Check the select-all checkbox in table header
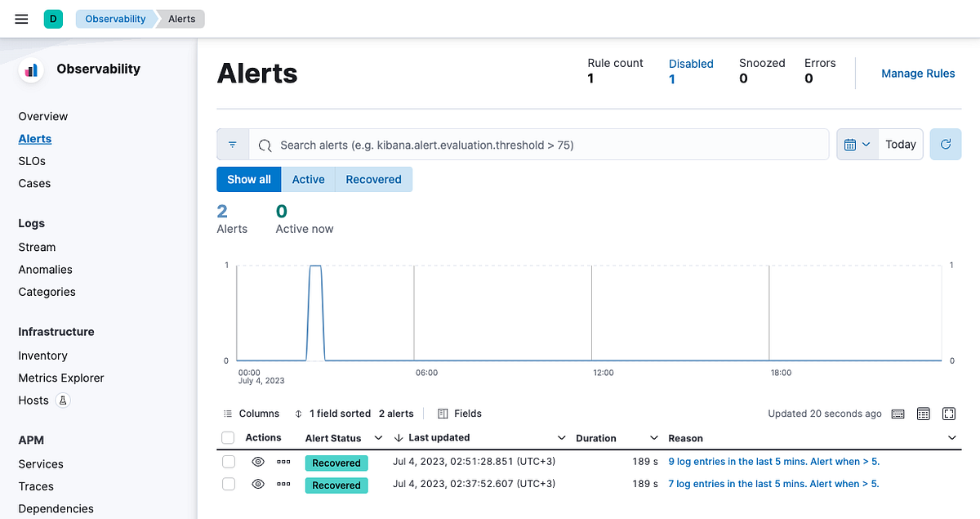This screenshot has height=519, width=980. click(228, 437)
